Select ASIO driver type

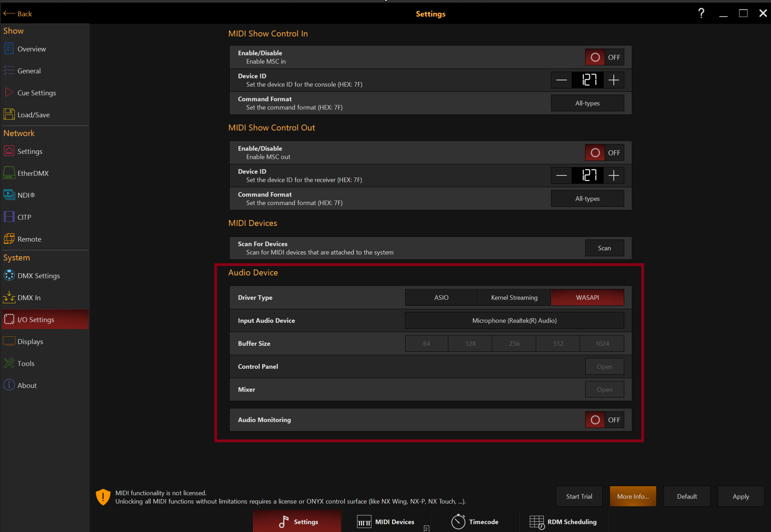pos(441,297)
